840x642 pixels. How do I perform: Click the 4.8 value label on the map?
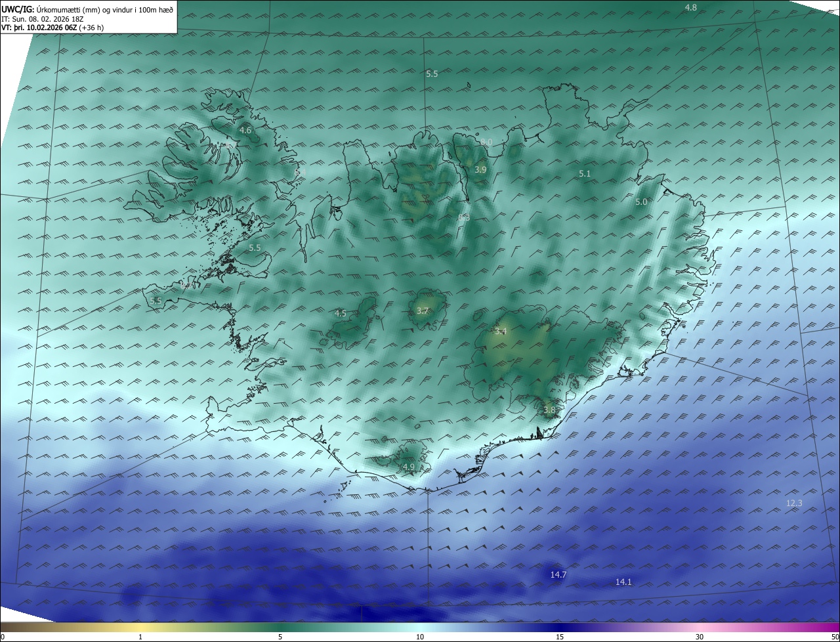(x=691, y=7)
